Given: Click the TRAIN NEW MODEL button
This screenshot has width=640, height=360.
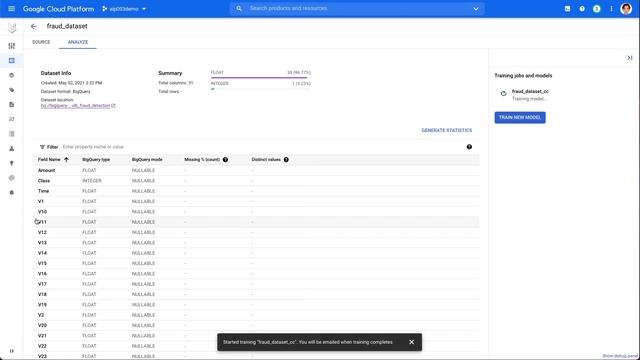Looking at the screenshot, I should 520,118.
